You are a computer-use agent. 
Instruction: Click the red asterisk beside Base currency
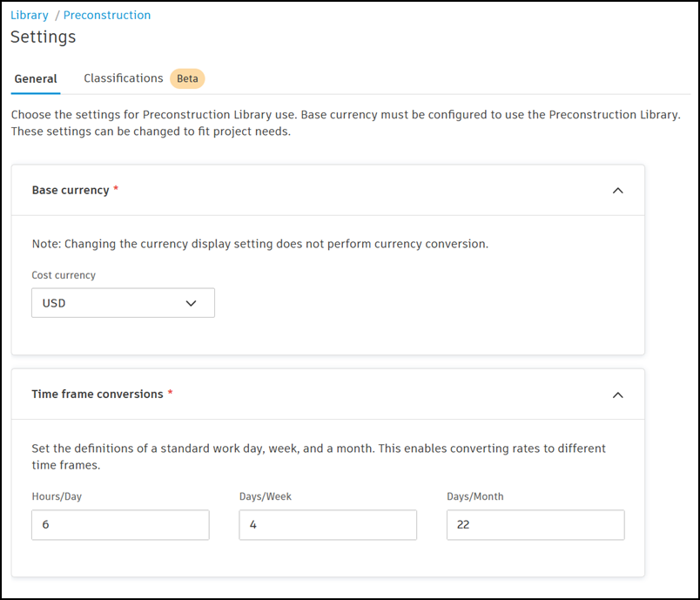pos(116,189)
